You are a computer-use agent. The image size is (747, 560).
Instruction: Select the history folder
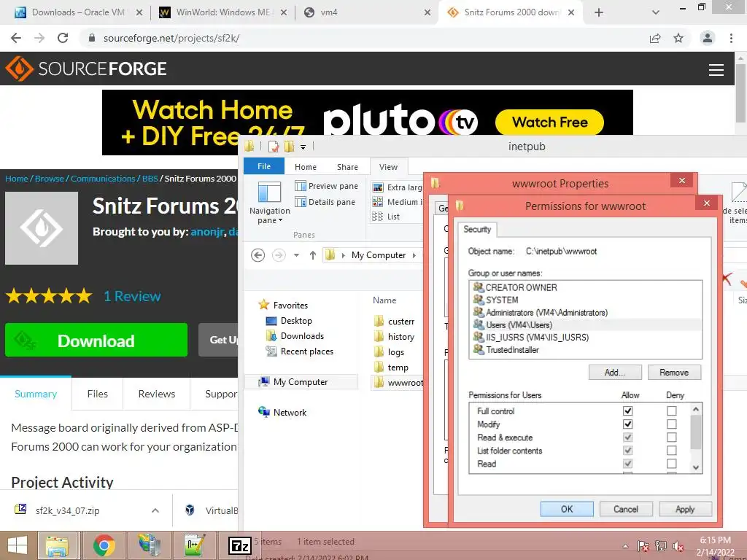coord(394,337)
